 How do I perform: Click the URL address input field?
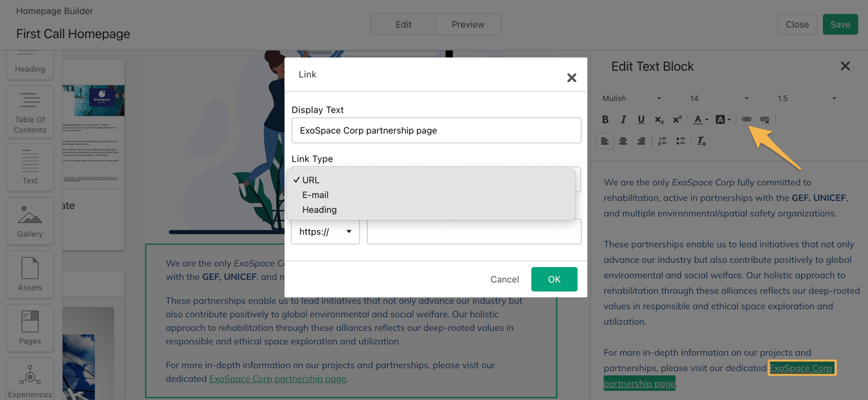(474, 231)
